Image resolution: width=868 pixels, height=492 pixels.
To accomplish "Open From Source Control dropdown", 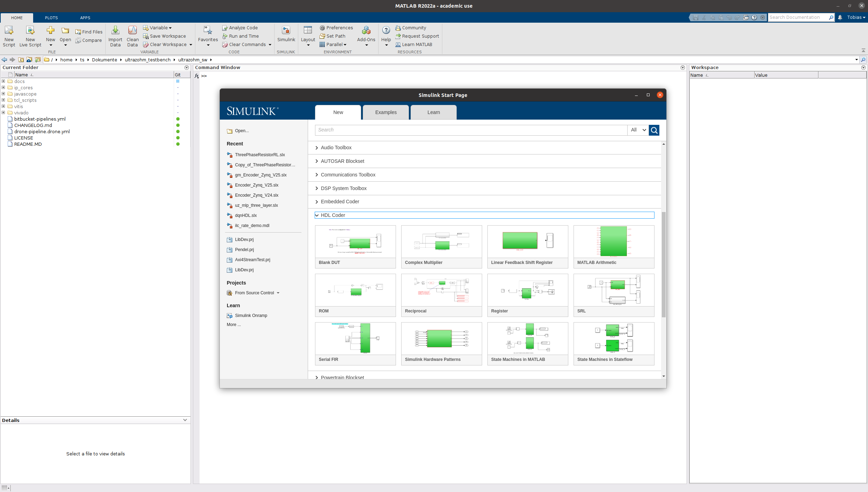I will (278, 293).
